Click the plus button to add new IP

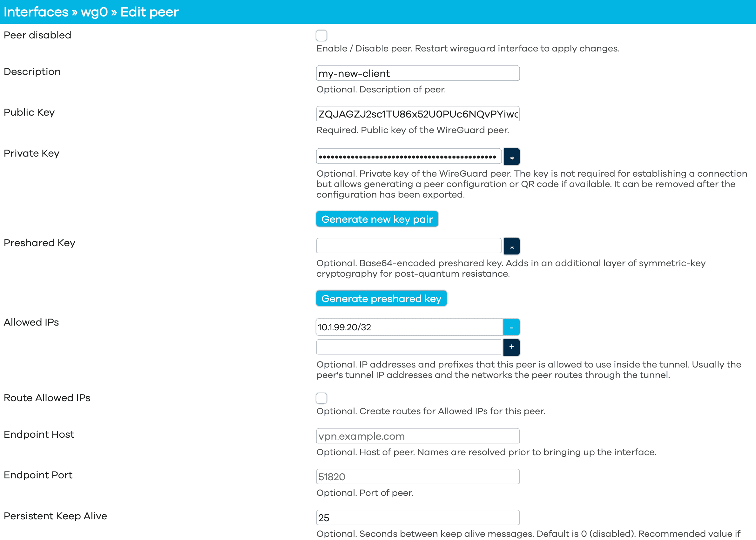(511, 347)
